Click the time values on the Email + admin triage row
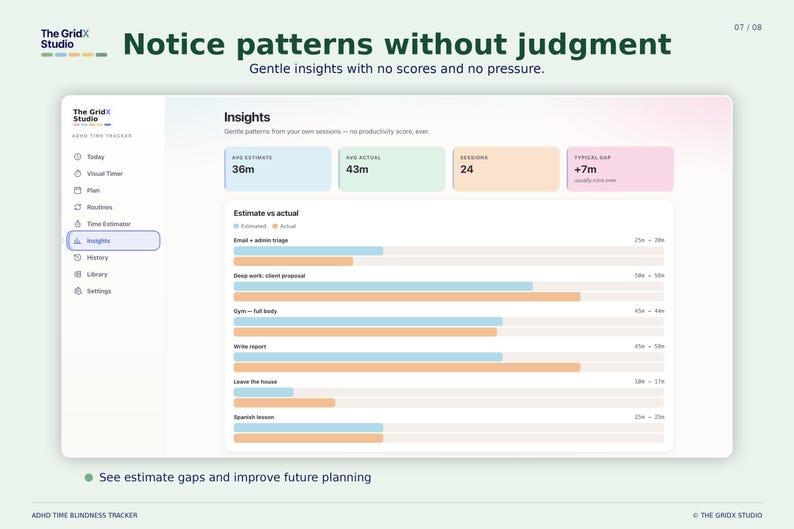This screenshot has width=794, height=529. (649, 240)
